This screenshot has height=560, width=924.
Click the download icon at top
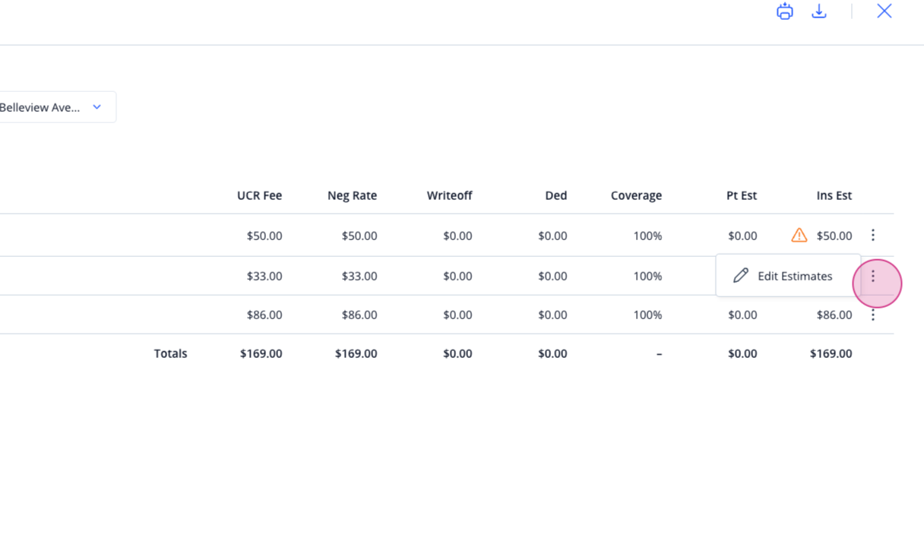pyautogui.click(x=819, y=11)
